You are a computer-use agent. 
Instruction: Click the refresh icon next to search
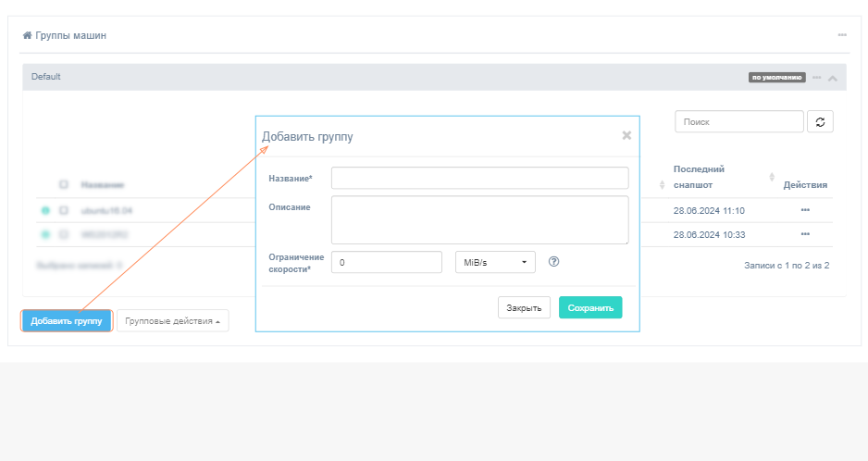point(820,122)
